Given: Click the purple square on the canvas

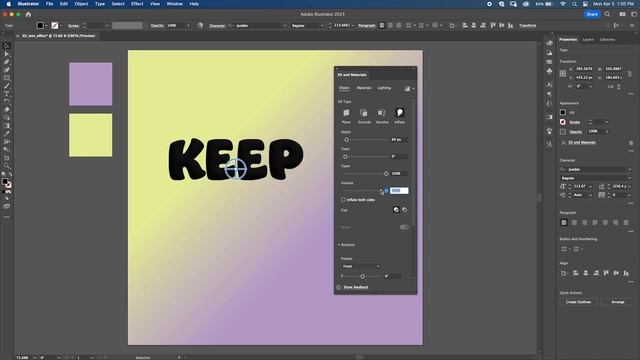Looking at the screenshot, I should tap(91, 84).
